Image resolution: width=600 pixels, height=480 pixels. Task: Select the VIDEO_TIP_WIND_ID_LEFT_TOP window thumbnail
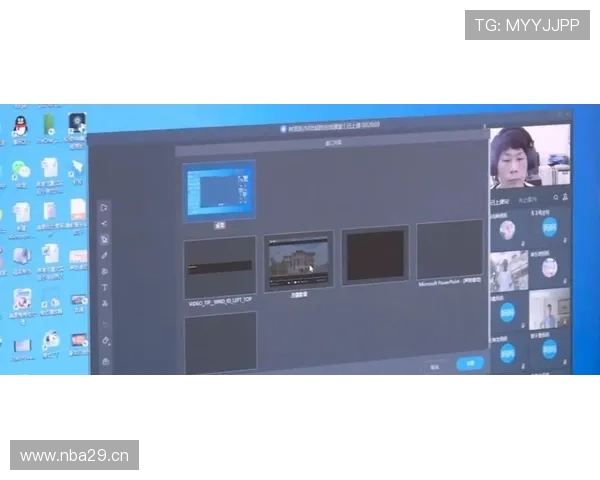click(x=219, y=265)
